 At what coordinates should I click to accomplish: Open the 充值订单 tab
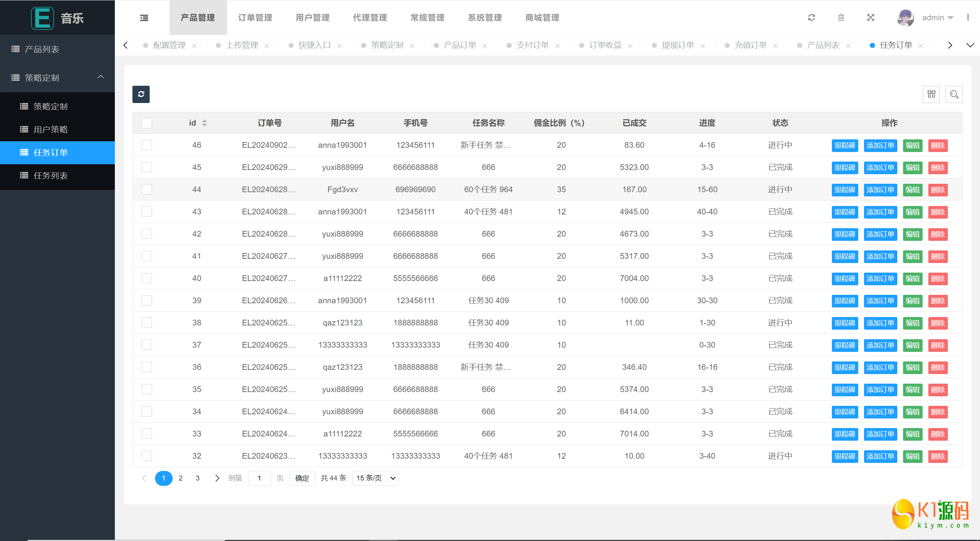tap(750, 45)
